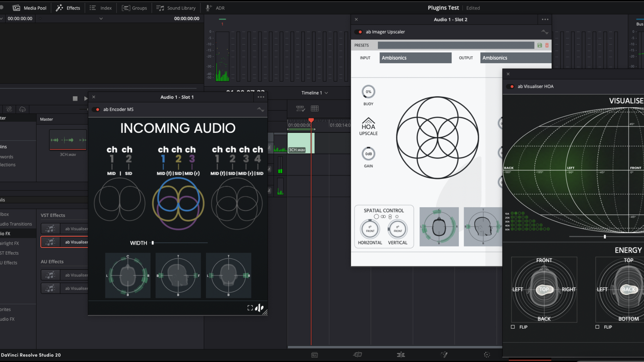644x362 pixels.
Task: Select stacked circles spatial mode icon
Action: click(390, 217)
